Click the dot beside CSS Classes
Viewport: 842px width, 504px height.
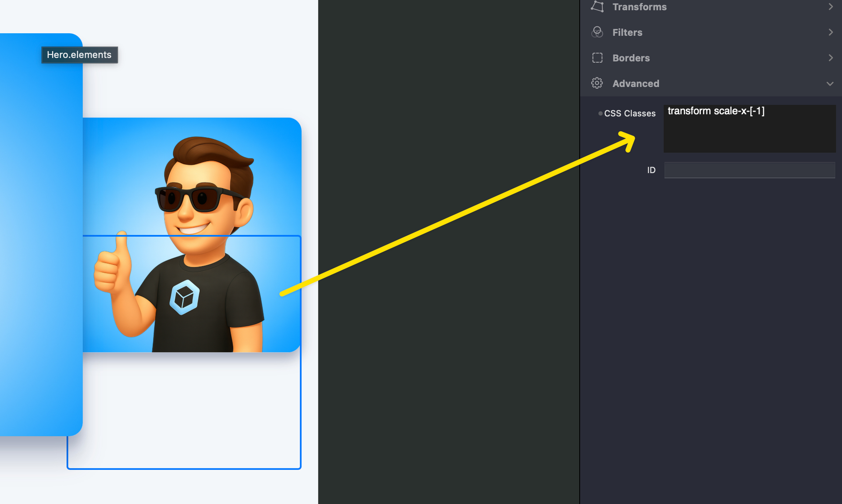[600, 114]
